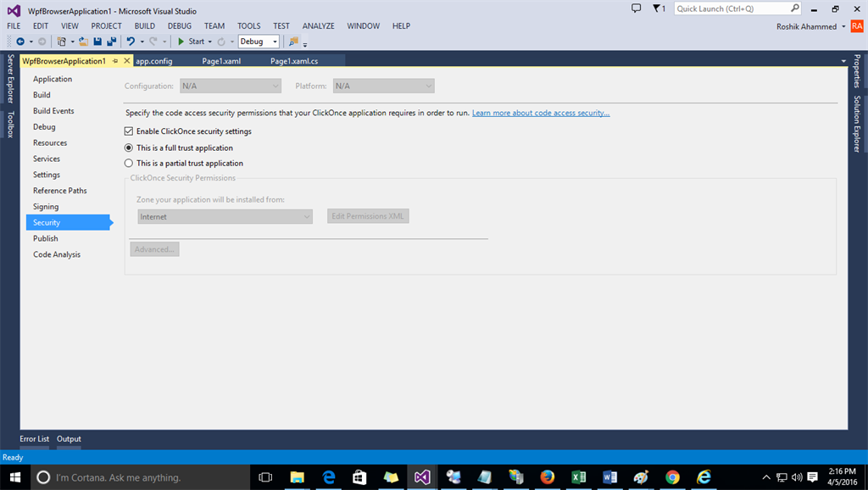Launch Microsoft Edge from the taskbar
Screen dimensions: 868x490
[329, 477]
